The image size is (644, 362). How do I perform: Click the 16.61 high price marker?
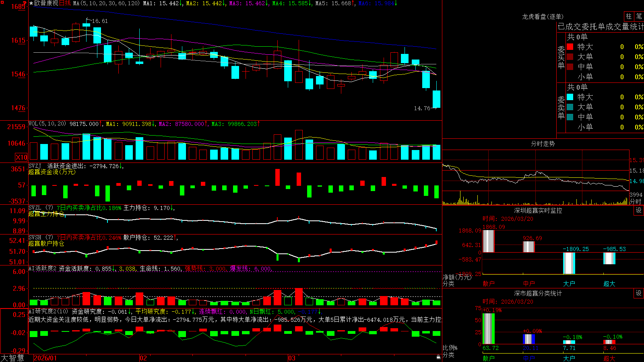(100, 21)
